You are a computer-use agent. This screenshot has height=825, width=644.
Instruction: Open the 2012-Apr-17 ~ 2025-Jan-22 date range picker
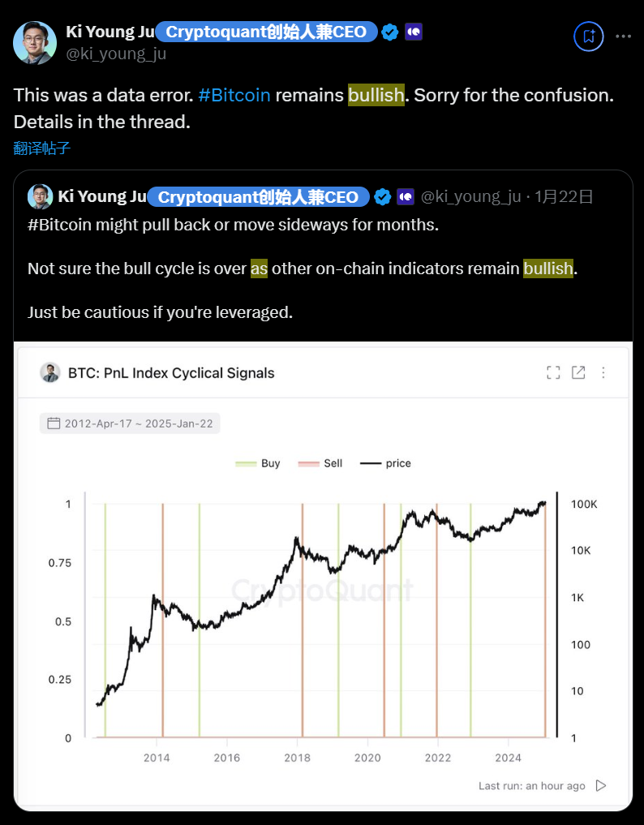pyautogui.click(x=130, y=423)
